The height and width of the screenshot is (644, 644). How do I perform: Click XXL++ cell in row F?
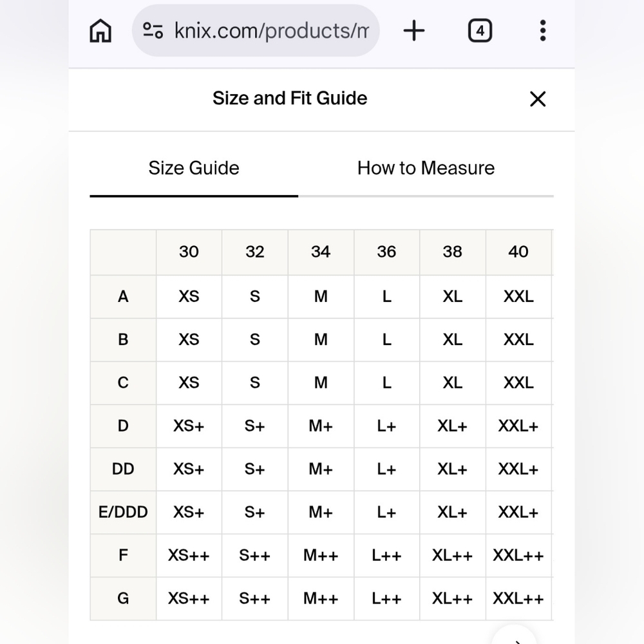(518, 555)
